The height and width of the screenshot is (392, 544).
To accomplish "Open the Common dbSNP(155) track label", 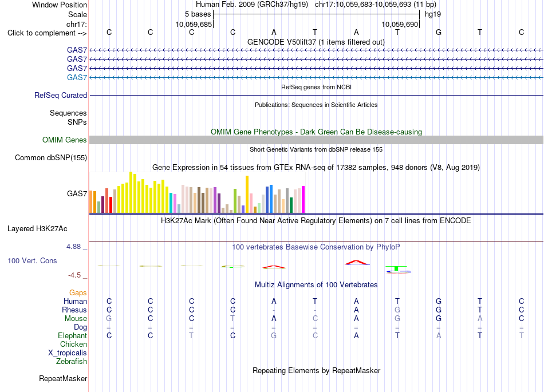I will (51, 158).
